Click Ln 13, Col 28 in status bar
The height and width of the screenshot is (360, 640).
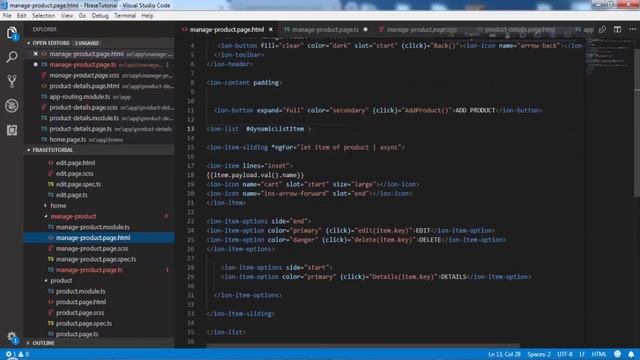point(504,354)
